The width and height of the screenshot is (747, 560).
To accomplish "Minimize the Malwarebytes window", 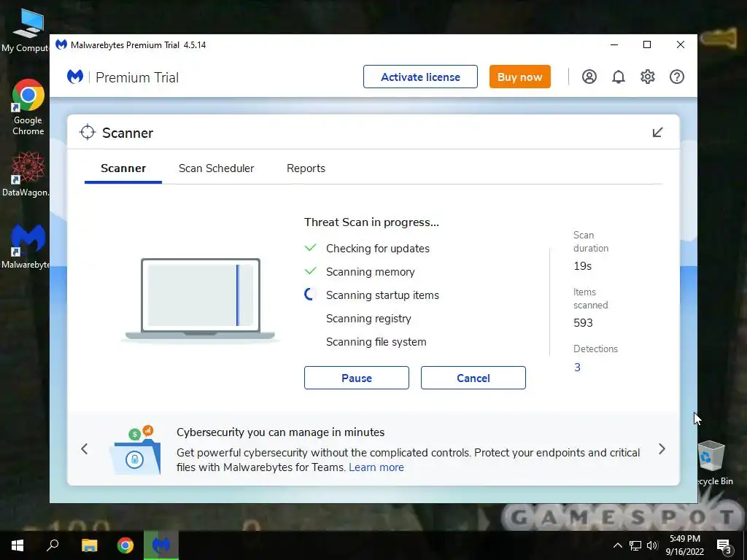I will point(614,44).
